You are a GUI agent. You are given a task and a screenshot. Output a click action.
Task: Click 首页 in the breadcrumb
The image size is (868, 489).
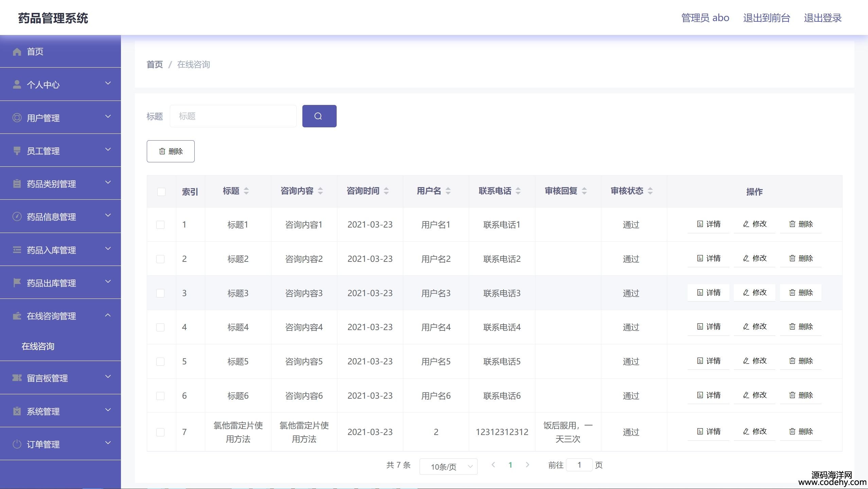[155, 65]
